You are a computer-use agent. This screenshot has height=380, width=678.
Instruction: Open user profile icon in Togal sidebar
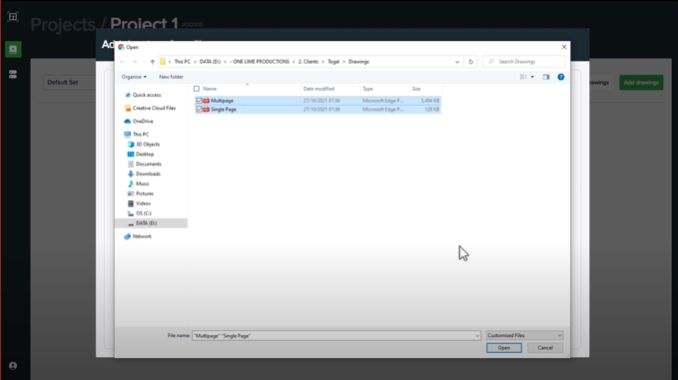pyautogui.click(x=13, y=366)
